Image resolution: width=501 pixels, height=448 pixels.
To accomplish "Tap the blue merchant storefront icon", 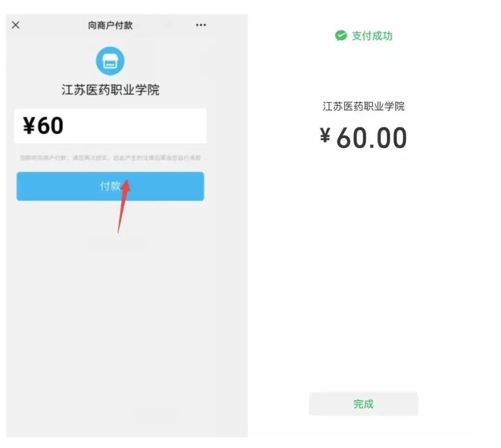I will point(110,61).
